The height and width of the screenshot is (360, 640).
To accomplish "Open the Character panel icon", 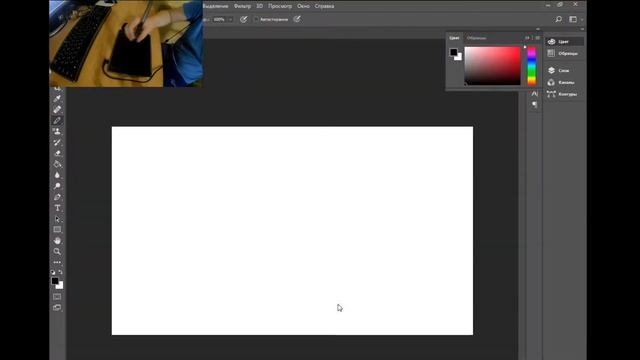I will (x=534, y=93).
